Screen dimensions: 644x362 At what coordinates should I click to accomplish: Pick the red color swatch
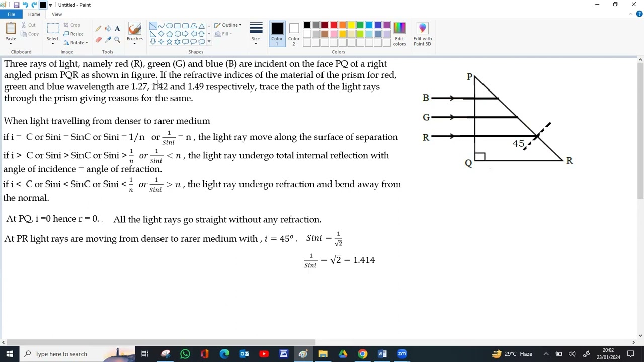333,25
